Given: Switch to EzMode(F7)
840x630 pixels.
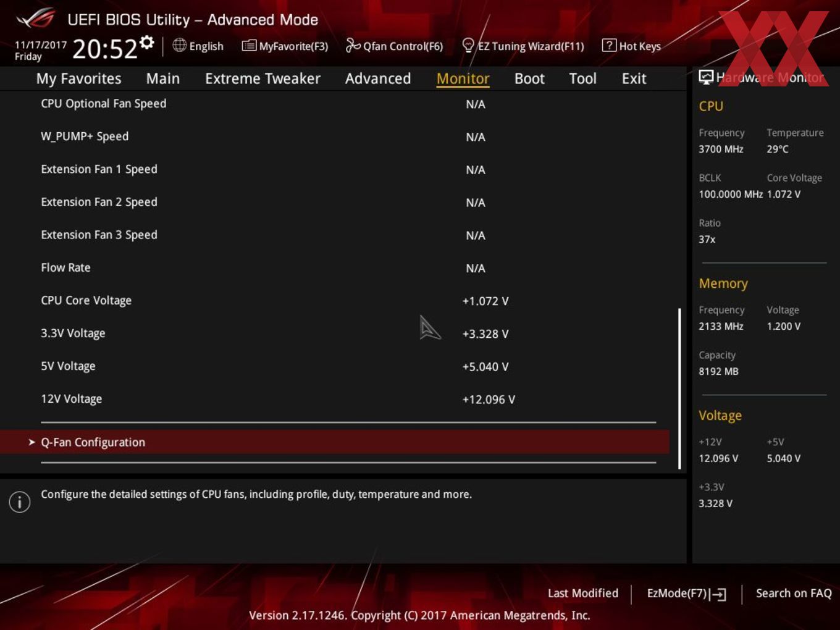Looking at the screenshot, I should [676, 593].
